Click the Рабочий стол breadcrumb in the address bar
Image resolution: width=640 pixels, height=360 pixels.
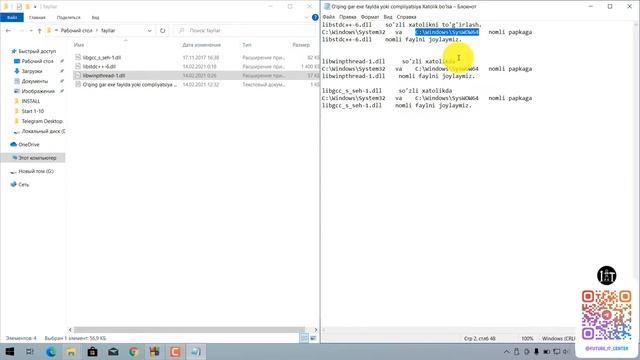pyautogui.click(x=76, y=31)
